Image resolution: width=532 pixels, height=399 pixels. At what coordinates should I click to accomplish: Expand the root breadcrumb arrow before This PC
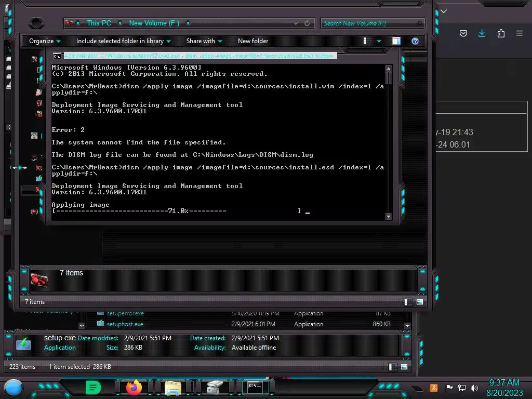(78, 23)
